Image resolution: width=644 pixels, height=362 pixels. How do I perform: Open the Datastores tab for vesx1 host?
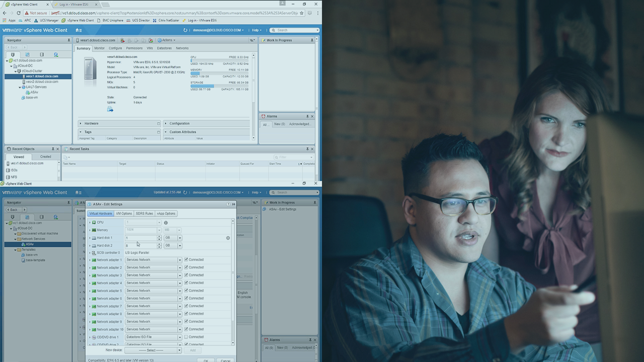point(164,48)
